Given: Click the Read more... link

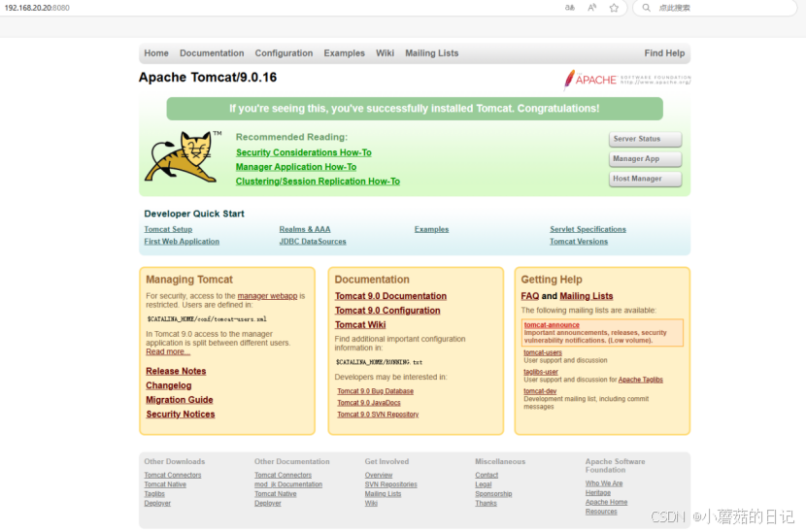Looking at the screenshot, I should (x=168, y=351).
